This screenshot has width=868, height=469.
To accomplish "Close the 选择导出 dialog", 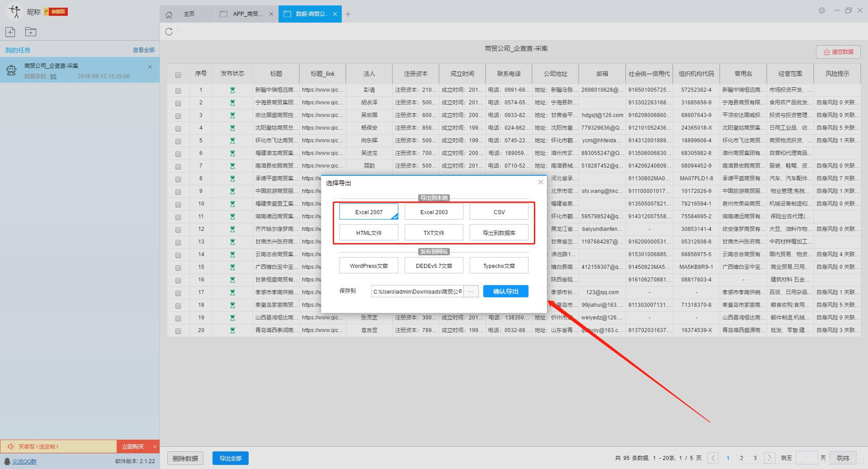I will point(540,182).
